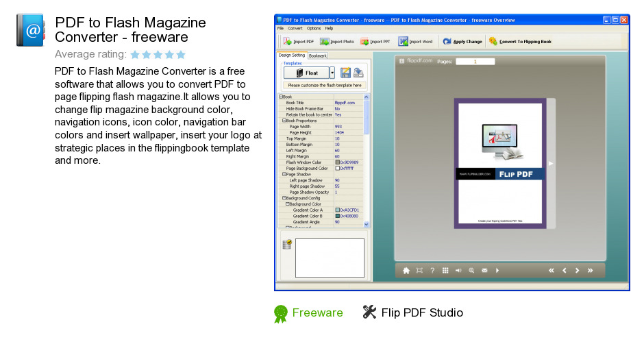Click the database checkmark icon beside description box
The image size is (644, 344).
[x=287, y=245]
